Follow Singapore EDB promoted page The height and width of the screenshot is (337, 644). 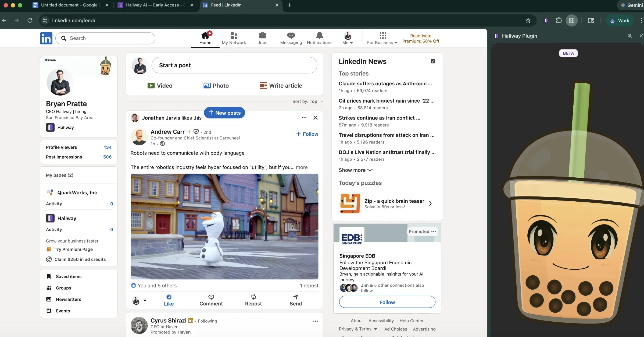click(x=387, y=302)
